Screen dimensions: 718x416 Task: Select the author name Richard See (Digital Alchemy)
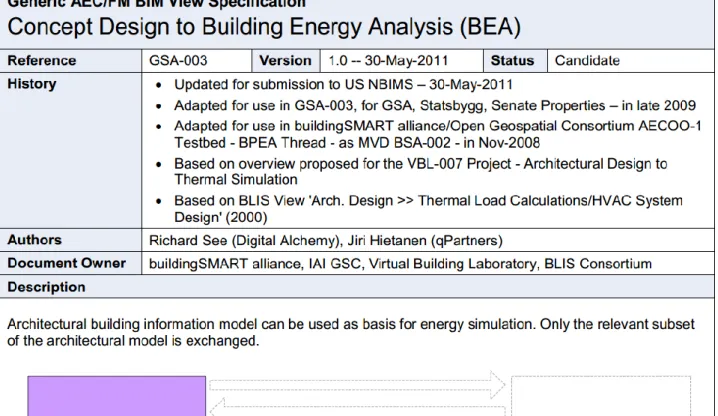click(x=244, y=241)
